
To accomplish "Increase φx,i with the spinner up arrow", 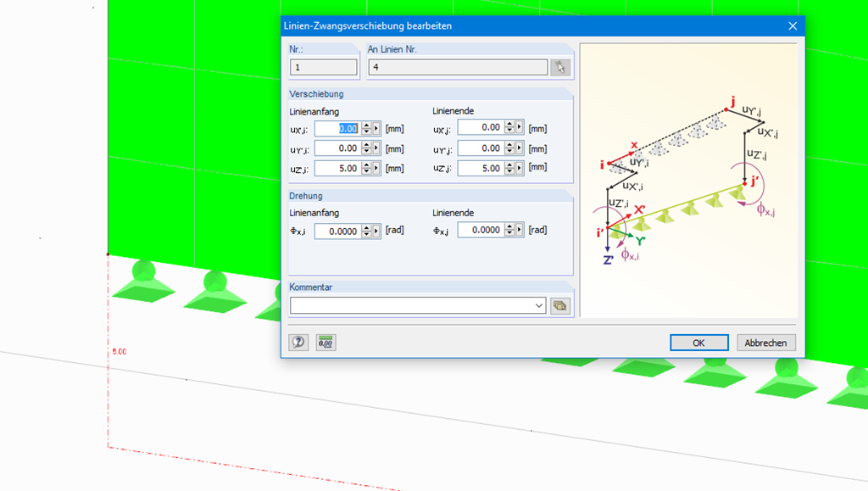I will pos(366,228).
